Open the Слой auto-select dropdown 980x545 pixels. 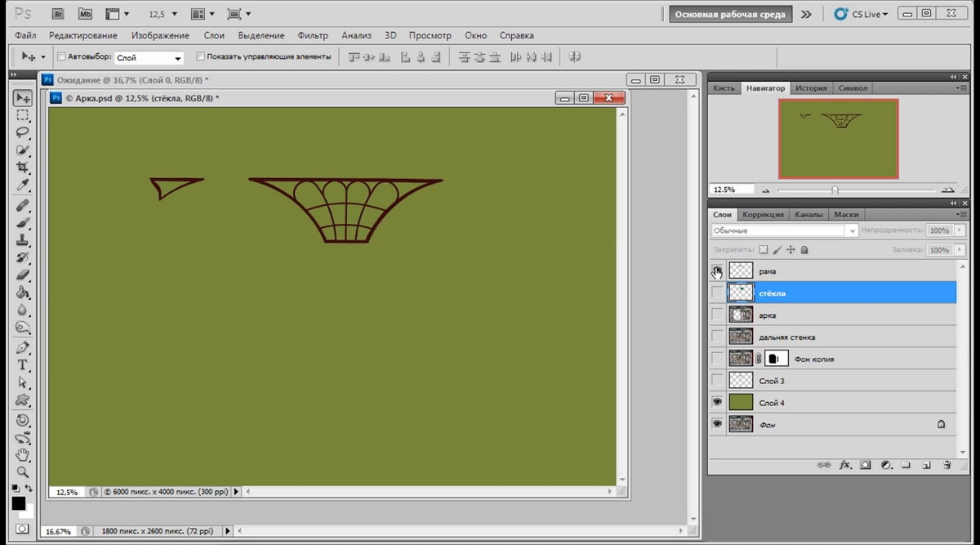tap(149, 58)
